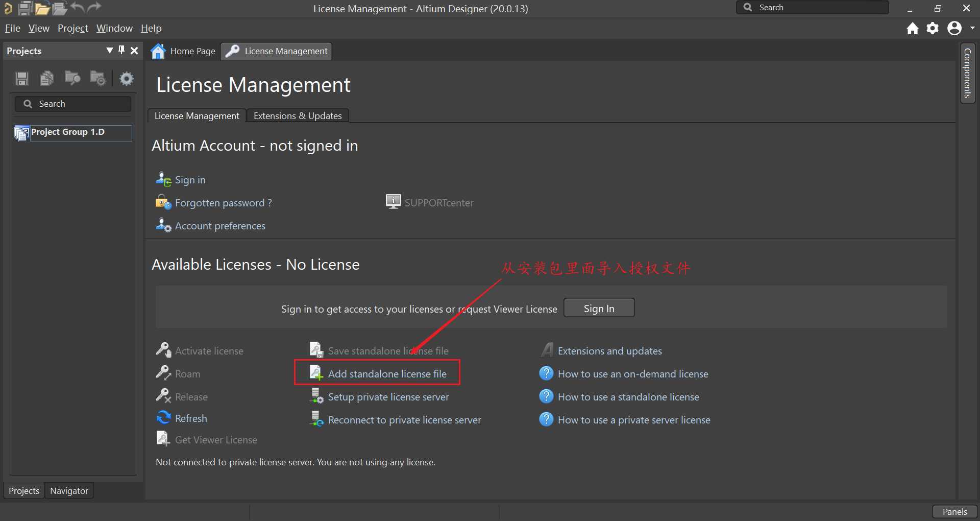The image size is (980, 521).
Task: Click the Projects panel search field
Action: [x=73, y=104]
